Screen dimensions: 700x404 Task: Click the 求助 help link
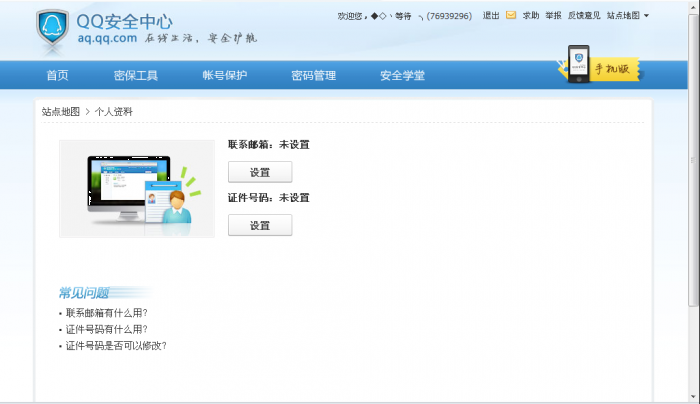click(531, 16)
